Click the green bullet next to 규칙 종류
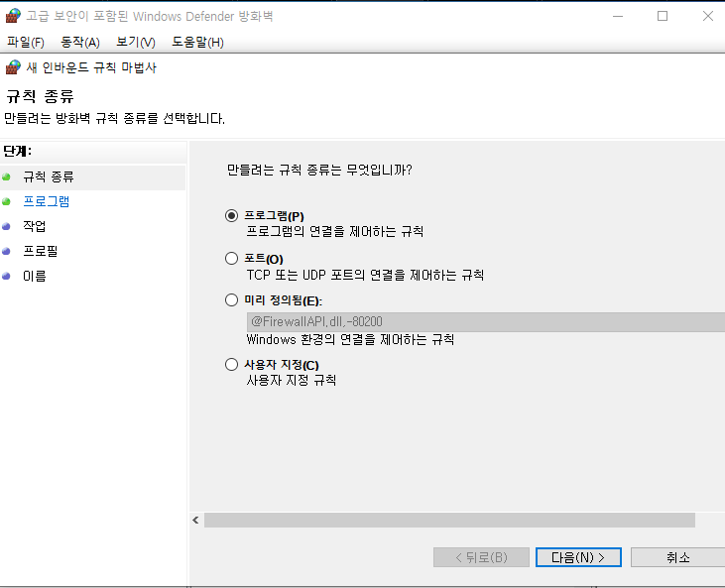725x588 pixels. [6, 177]
